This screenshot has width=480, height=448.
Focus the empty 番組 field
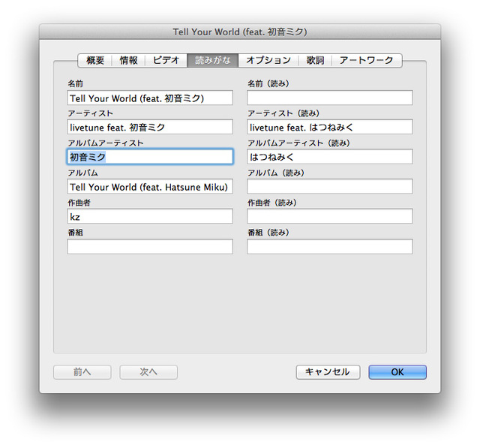click(150, 246)
